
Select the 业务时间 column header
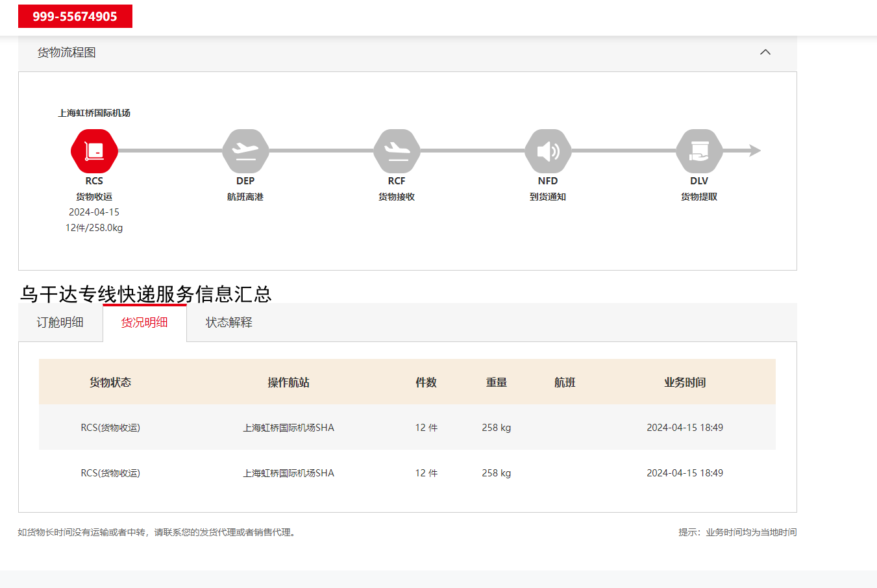(686, 382)
